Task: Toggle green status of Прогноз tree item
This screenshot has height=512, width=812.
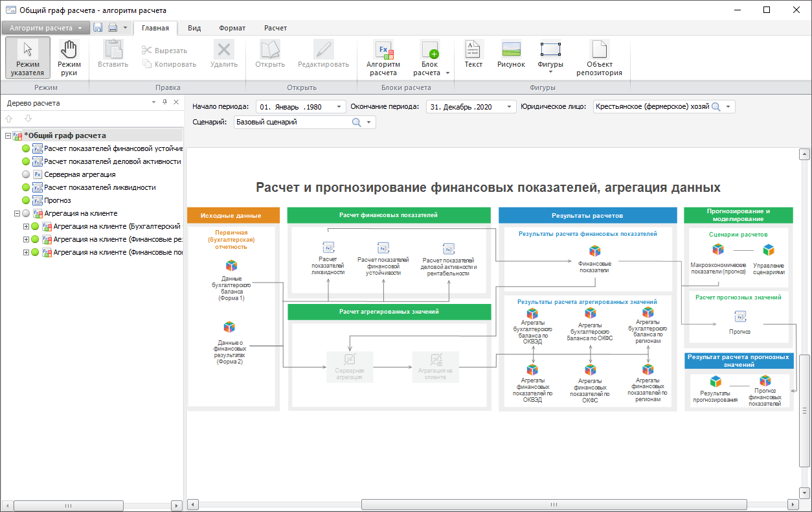Action: [27, 200]
